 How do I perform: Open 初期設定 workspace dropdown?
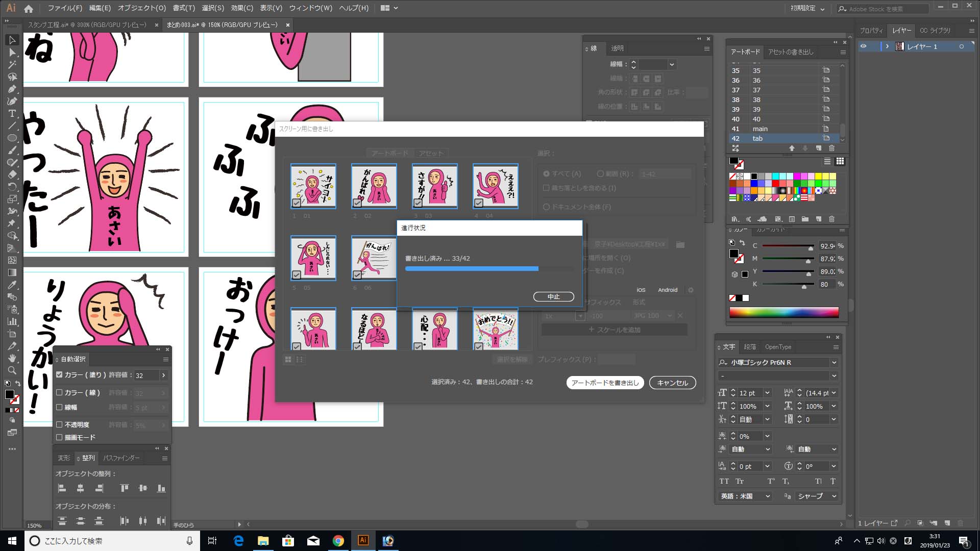807,8
